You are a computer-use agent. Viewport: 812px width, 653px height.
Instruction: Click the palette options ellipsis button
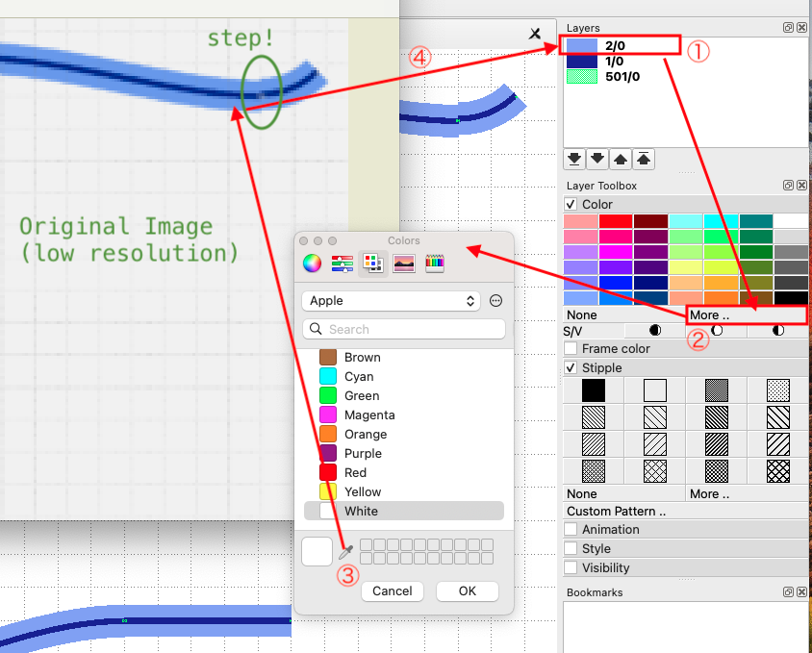pyautogui.click(x=496, y=301)
